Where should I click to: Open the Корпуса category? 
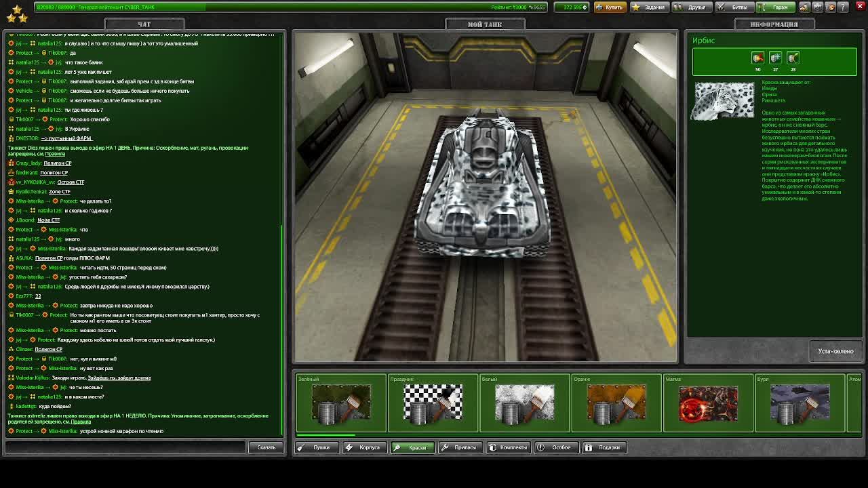pyautogui.click(x=364, y=447)
